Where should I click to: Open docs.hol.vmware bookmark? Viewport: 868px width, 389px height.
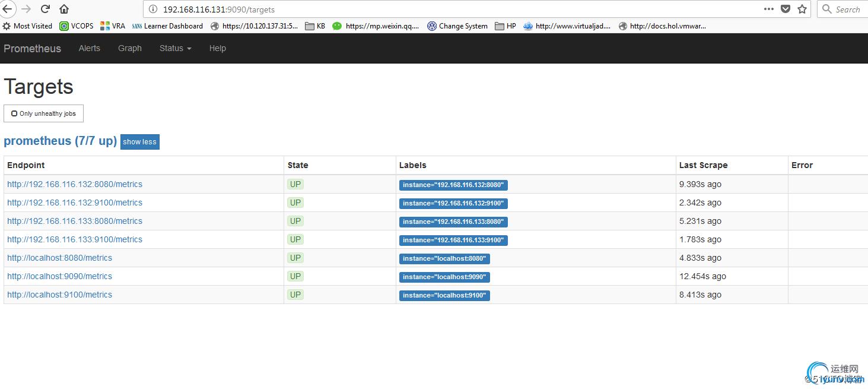click(x=662, y=26)
